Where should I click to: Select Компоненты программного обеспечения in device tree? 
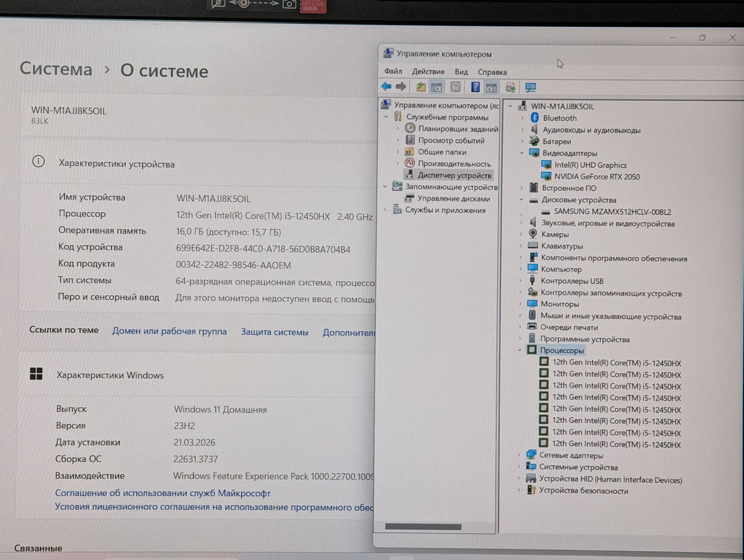614,259
